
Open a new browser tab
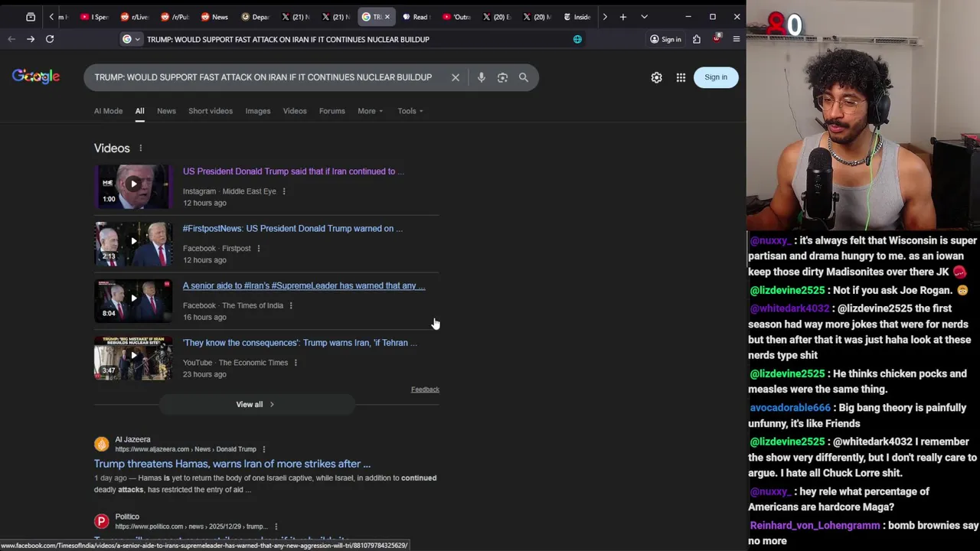(623, 17)
